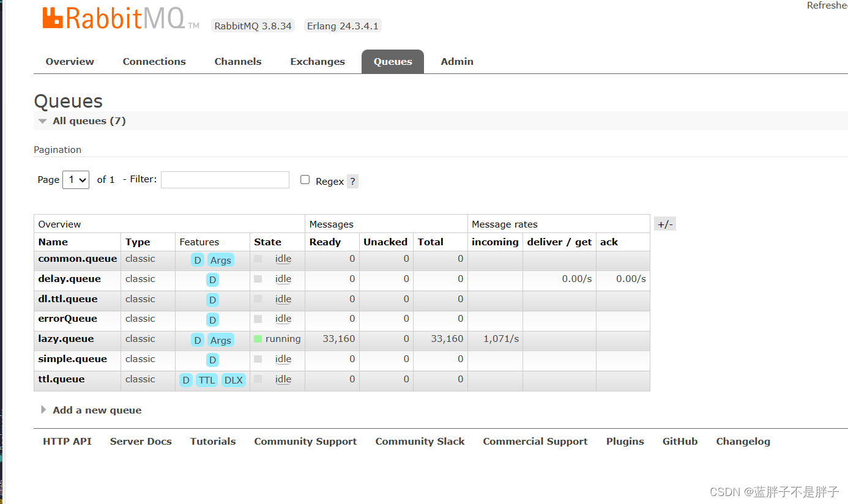Click the RabbitMQ logo
This screenshot has width=848, height=504.
pyautogui.click(x=121, y=18)
